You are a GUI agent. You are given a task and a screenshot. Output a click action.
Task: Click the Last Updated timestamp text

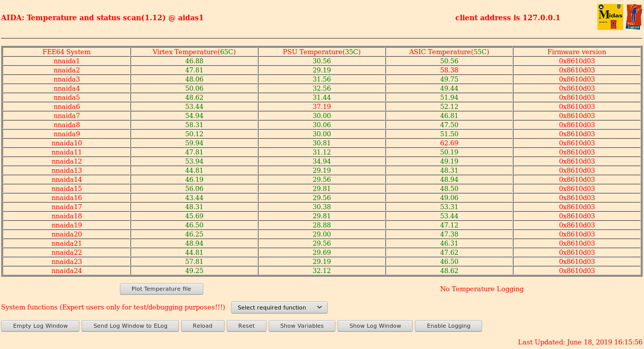(x=580, y=342)
